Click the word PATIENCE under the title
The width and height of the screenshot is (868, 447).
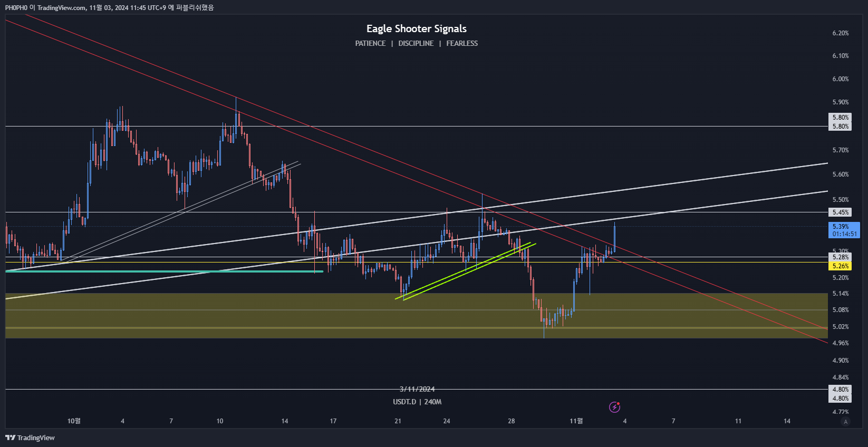click(x=370, y=43)
